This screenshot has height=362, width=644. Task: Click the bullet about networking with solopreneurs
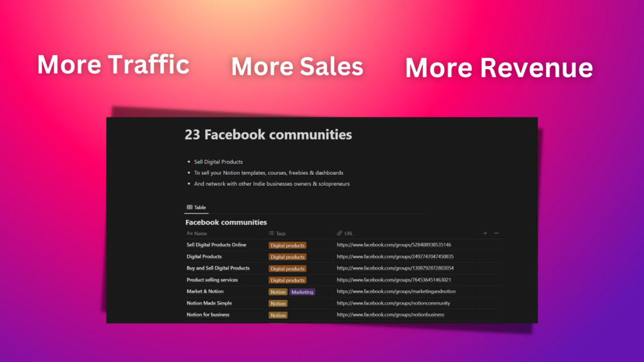(x=272, y=184)
